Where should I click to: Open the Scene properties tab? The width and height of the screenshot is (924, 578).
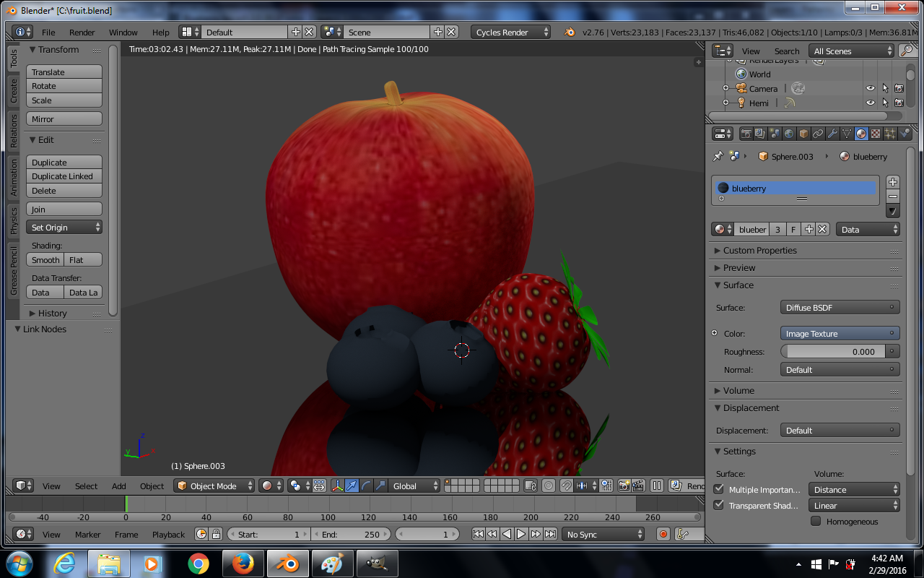775,134
